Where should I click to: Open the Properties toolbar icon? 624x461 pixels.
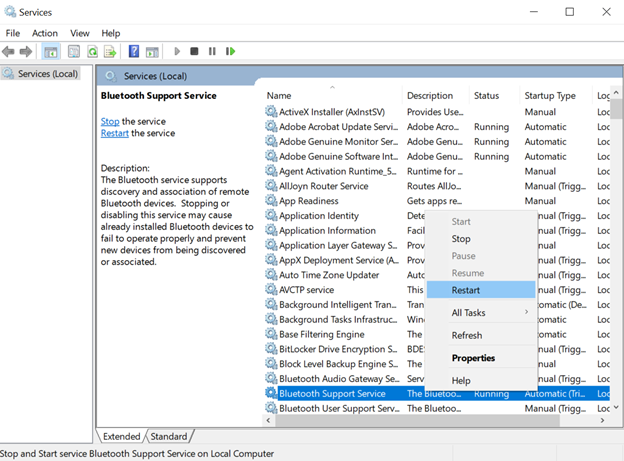pyautogui.click(x=74, y=51)
